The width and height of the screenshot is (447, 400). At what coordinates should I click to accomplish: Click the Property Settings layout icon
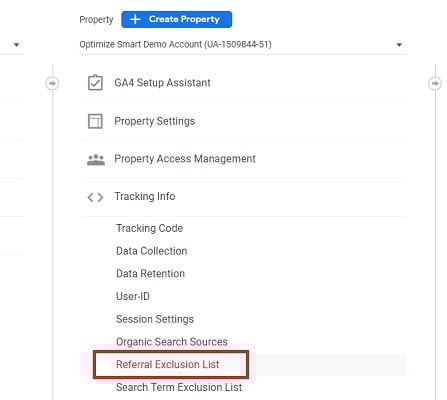pos(95,121)
